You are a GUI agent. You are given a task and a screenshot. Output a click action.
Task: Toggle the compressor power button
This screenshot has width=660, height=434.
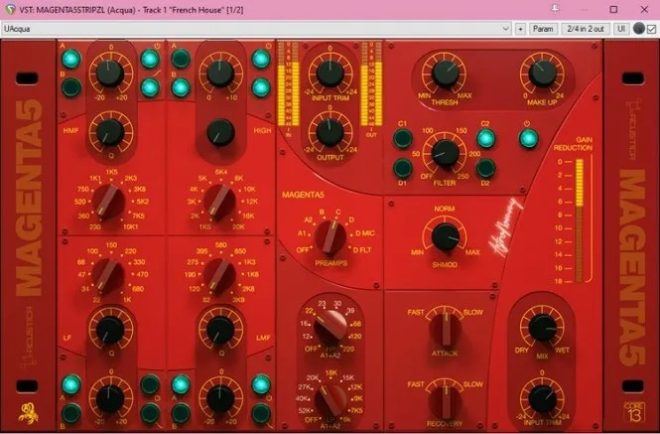tap(529, 138)
